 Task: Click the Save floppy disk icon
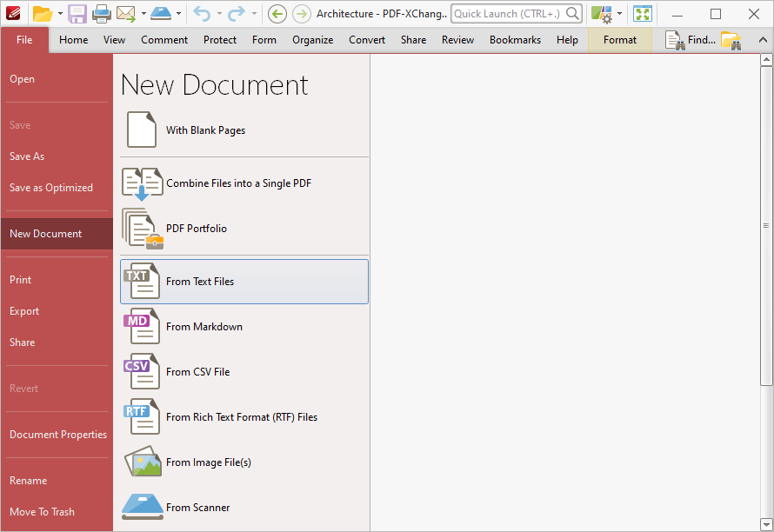[x=77, y=14]
